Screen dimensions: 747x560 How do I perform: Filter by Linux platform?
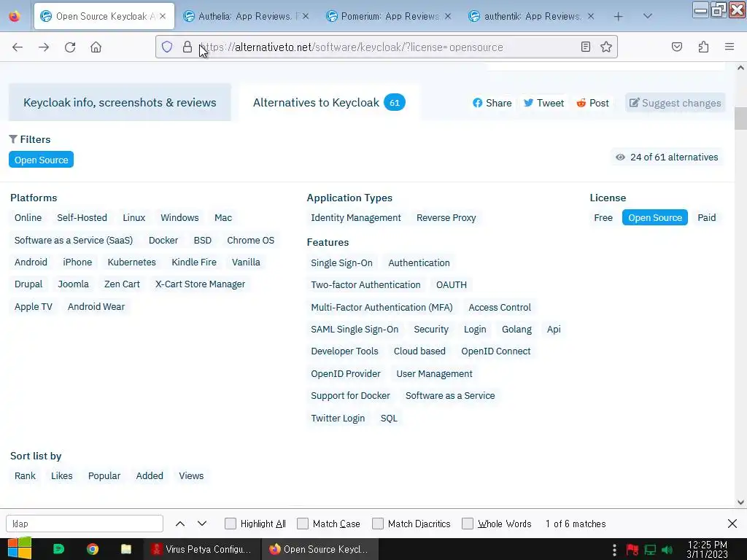click(134, 217)
